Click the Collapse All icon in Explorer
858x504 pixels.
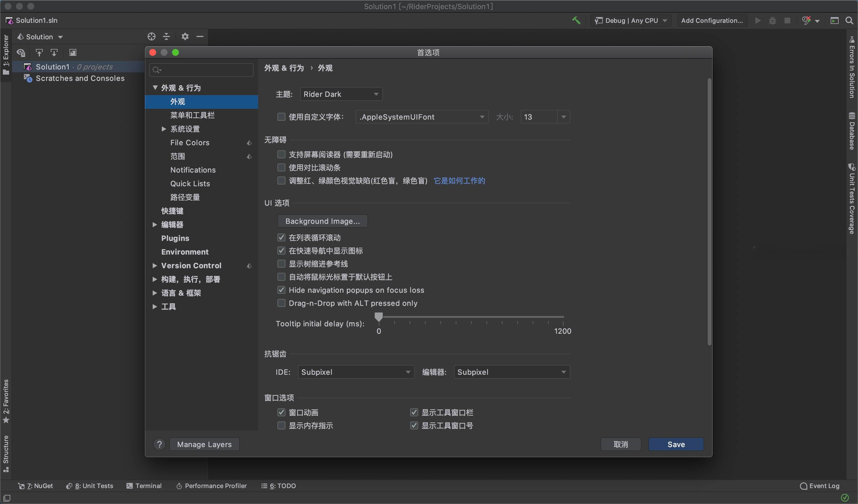pos(166,36)
